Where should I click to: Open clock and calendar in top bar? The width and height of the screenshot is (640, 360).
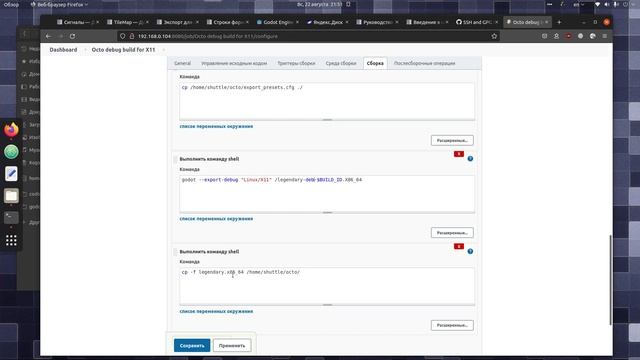tap(320, 4)
